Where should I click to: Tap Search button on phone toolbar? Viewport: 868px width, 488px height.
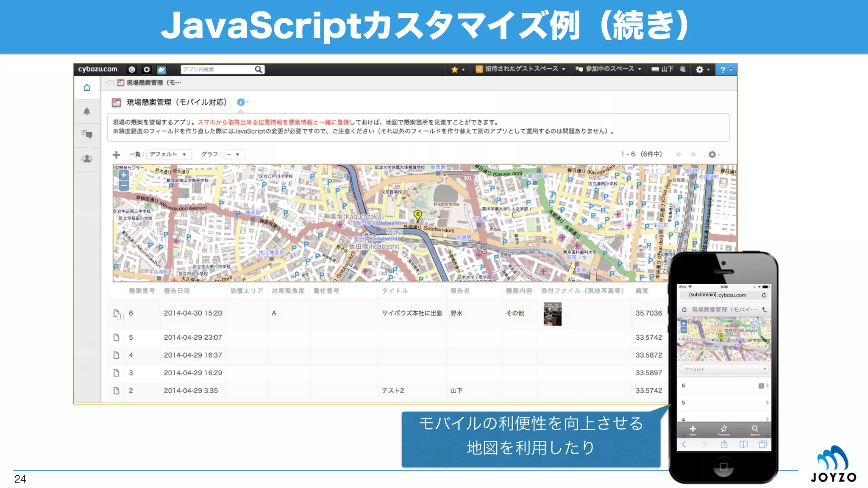755,430
